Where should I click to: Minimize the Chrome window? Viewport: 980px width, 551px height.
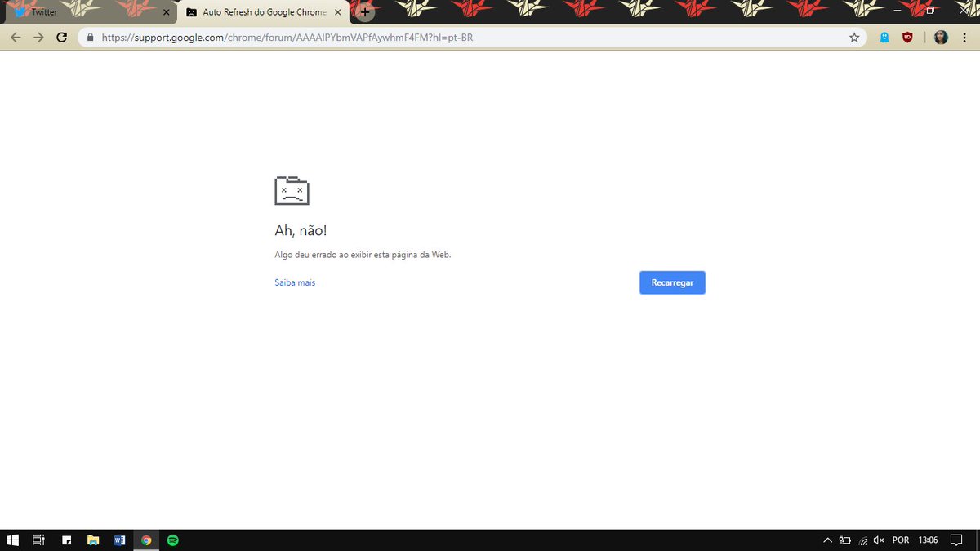(x=896, y=10)
